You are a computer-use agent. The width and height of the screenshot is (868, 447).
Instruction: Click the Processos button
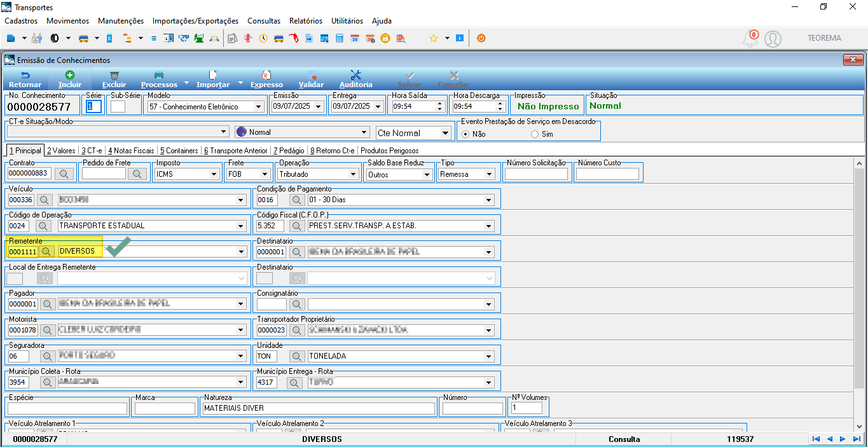tap(159, 79)
